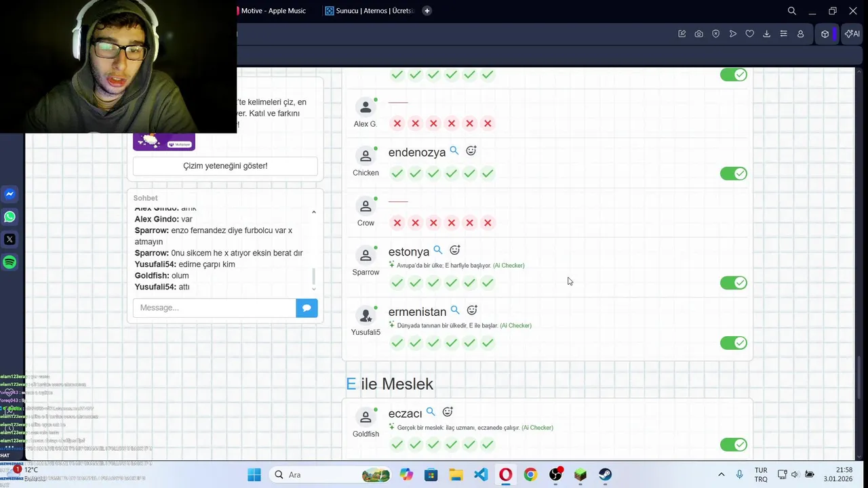Viewport: 868px width, 488px height.
Task: Search the word eczacı with magnifier icon
Action: pos(431,412)
